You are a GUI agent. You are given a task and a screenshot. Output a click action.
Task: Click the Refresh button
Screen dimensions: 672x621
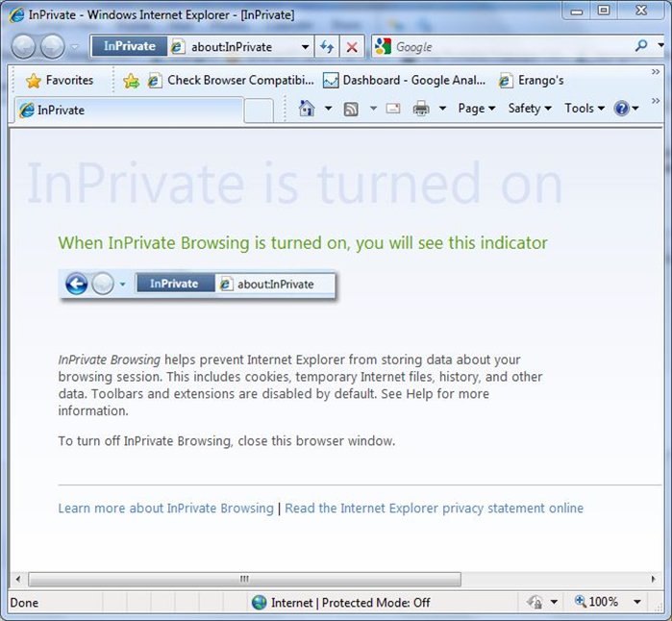pyautogui.click(x=327, y=46)
